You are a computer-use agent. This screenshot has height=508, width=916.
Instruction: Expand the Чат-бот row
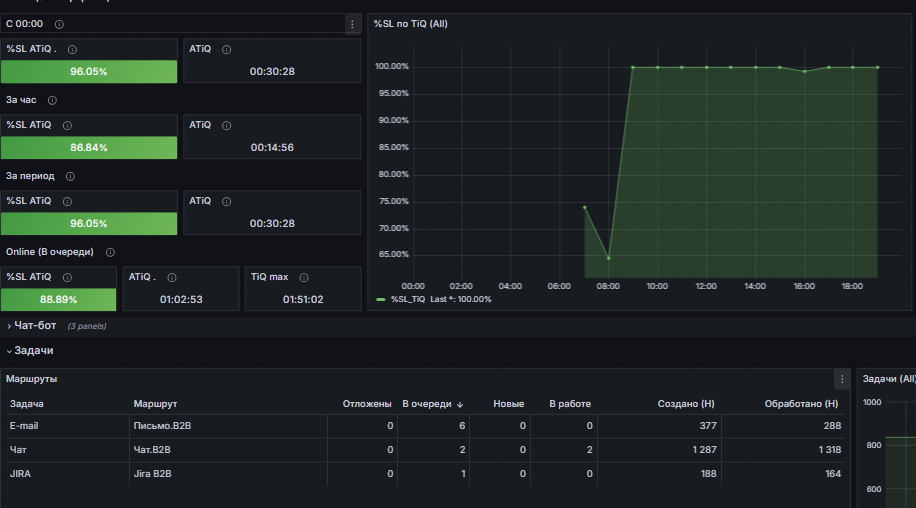[35, 326]
